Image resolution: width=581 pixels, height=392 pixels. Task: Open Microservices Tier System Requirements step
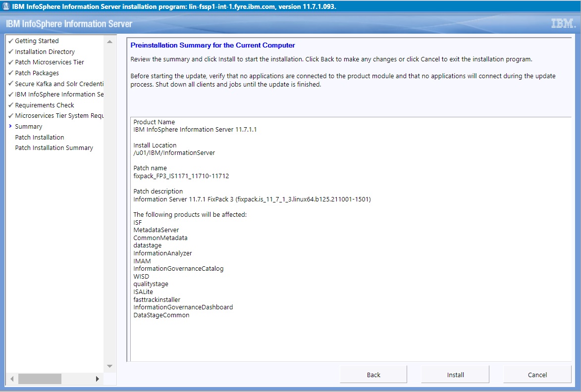click(59, 116)
